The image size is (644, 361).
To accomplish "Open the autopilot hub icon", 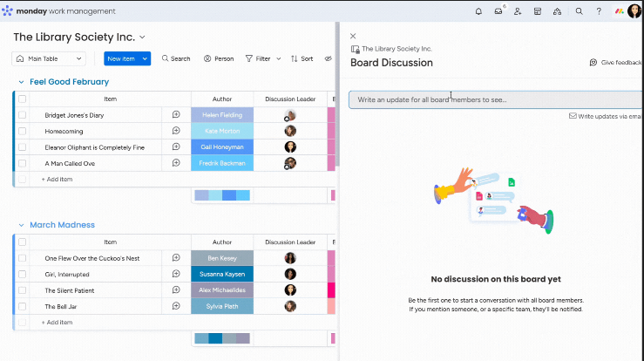I will pyautogui.click(x=557, y=11).
